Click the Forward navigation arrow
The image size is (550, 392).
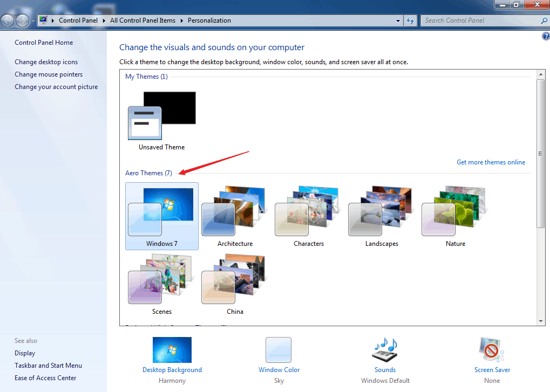[22, 20]
